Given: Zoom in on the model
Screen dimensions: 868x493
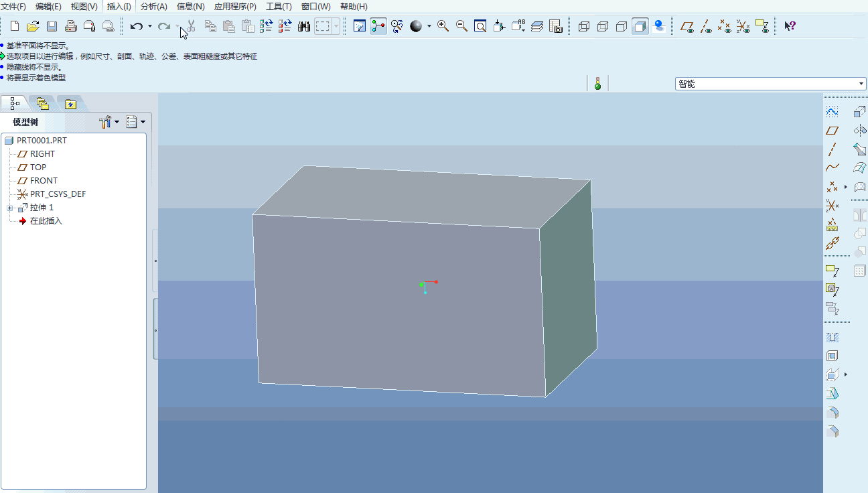Looking at the screenshot, I should tap(443, 26).
